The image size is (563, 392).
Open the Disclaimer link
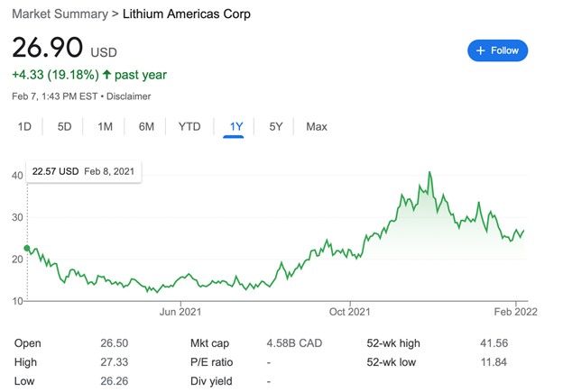point(132,96)
